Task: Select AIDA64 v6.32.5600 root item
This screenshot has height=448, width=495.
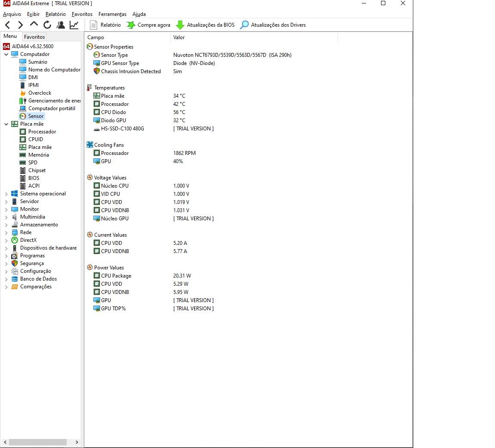Action: point(28,46)
